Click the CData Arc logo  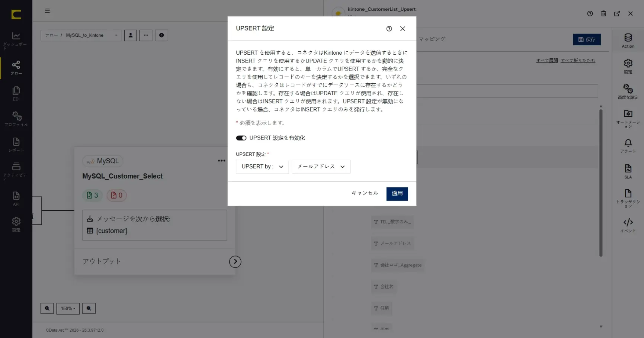(16, 14)
